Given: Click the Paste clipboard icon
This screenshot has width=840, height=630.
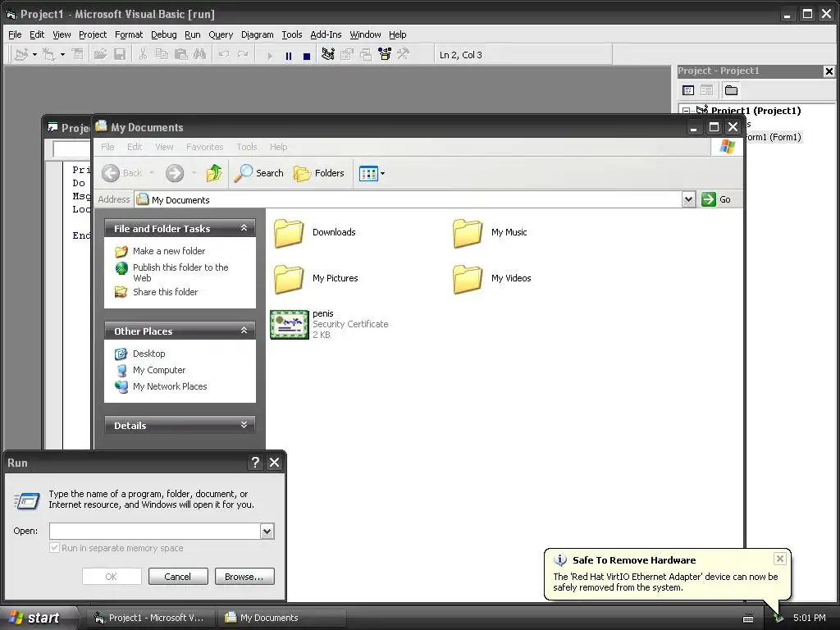Looking at the screenshot, I should 181,54.
